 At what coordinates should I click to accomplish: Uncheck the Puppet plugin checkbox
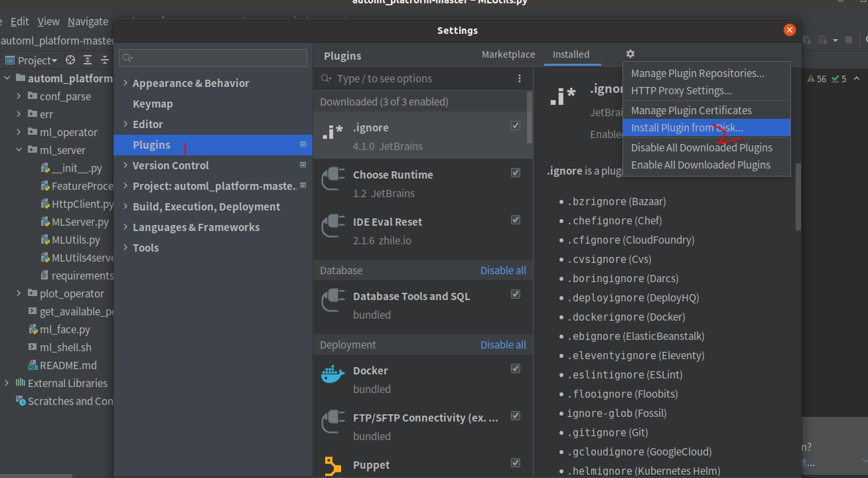pyautogui.click(x=516, y=463)
